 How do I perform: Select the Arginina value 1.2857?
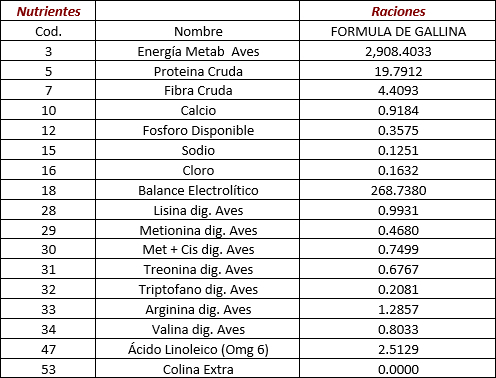(x=398, y=309)
